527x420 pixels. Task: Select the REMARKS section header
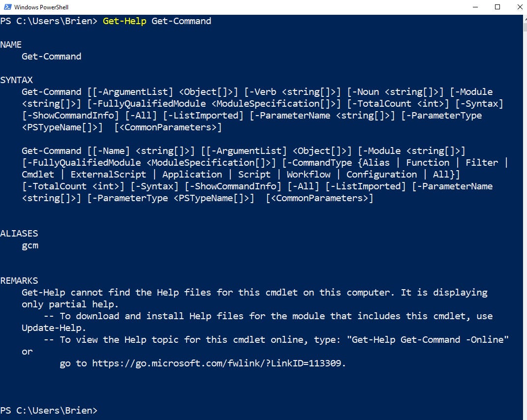click(19, 280)
